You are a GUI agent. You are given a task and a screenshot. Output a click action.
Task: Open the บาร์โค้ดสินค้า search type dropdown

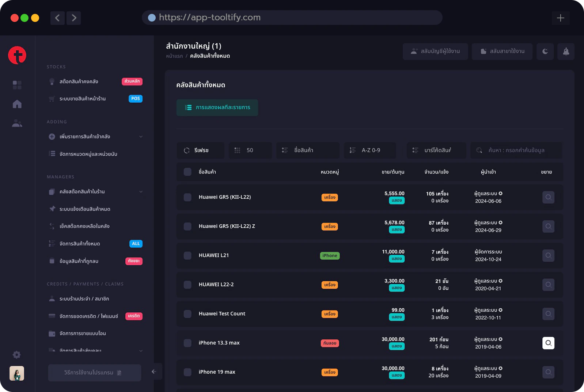[x=436, y=150]
